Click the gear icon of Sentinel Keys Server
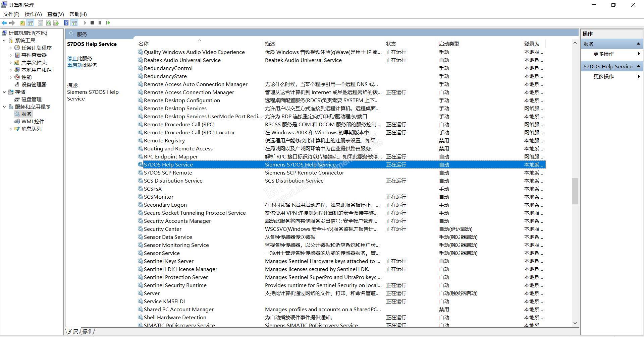The height and width of the screenshot is (337, 644). coord(141,261)
